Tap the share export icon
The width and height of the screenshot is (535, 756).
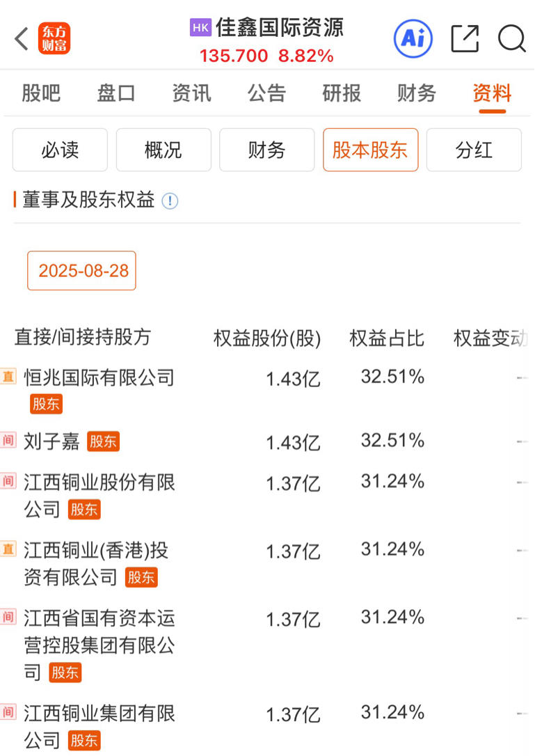click(x=465, y=38)
